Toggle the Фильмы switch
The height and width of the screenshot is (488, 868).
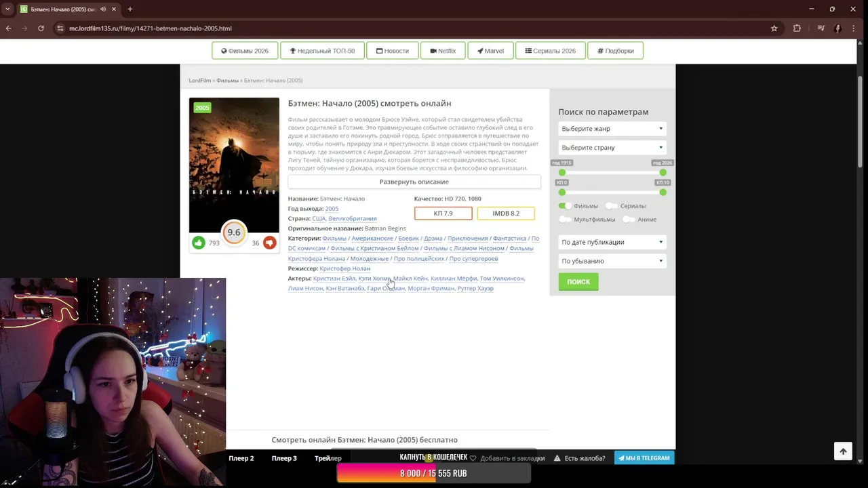pos(564,206)
